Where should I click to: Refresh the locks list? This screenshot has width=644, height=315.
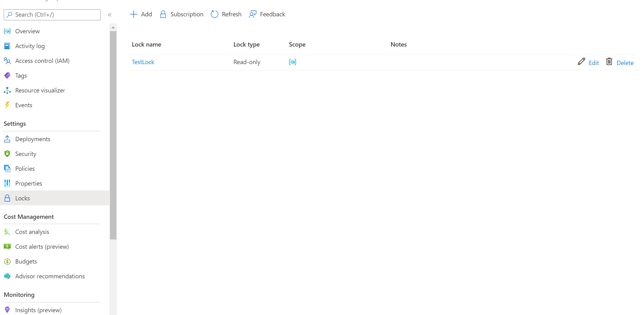pos(214,14)
